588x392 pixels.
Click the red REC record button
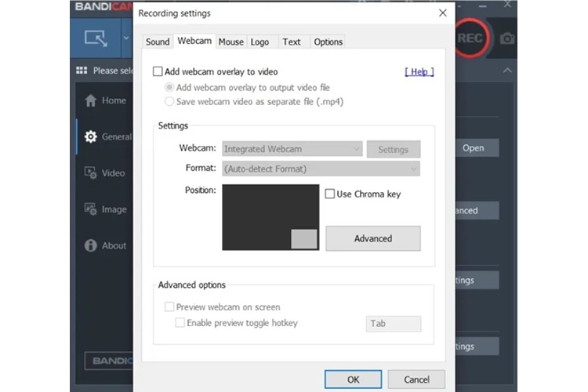coord(470,38)
